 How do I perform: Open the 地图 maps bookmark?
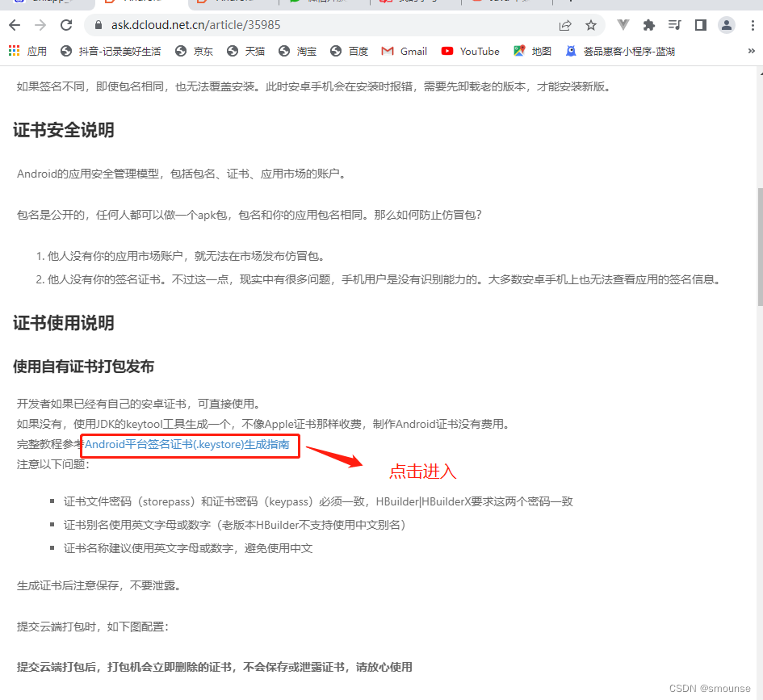(x=532, y=51)
